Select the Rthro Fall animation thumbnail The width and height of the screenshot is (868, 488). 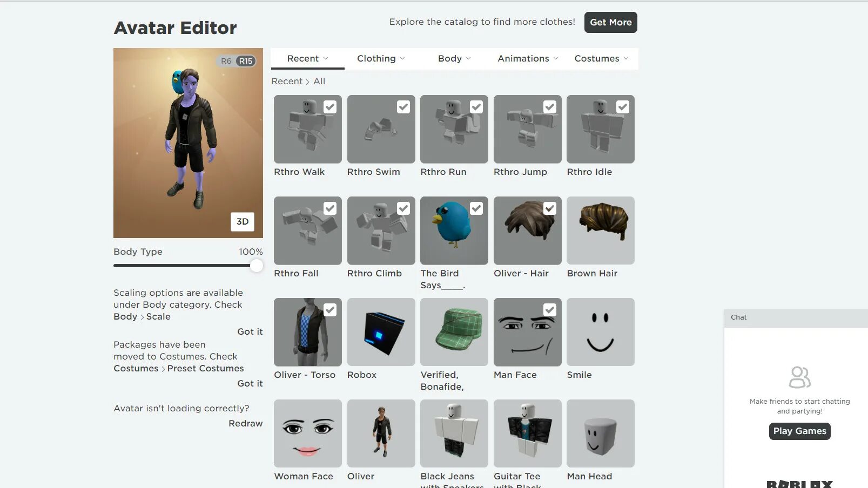pos(308,231)
